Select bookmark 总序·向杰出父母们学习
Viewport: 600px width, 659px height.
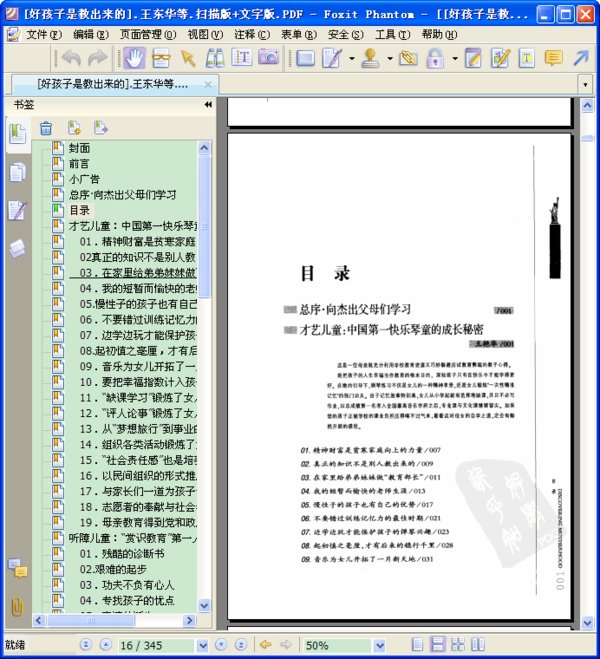tap(123, 195)
